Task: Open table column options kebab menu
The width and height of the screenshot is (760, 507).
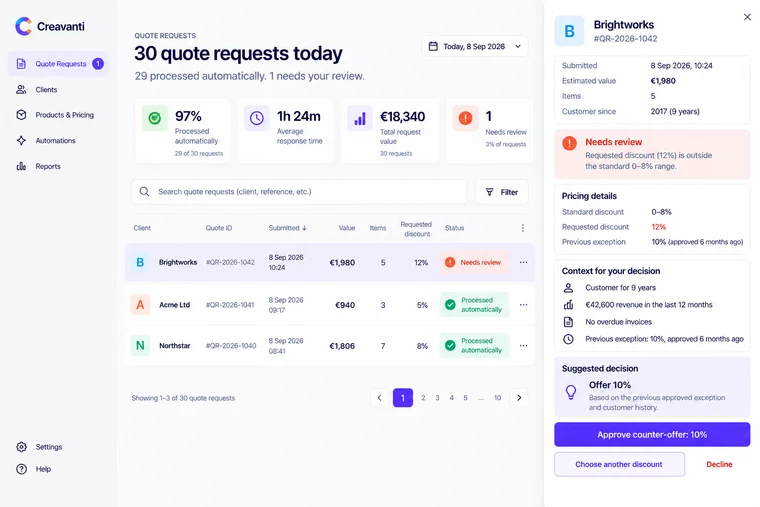Action: [522, 228]
